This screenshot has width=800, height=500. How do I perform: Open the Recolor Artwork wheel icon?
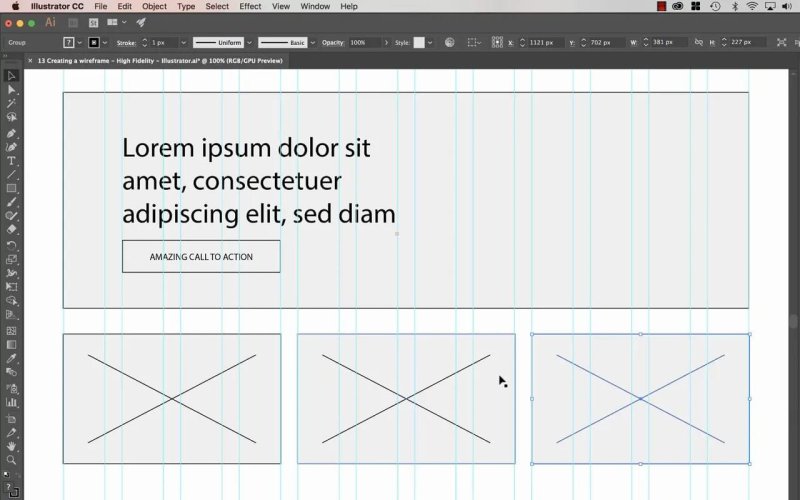449,42
